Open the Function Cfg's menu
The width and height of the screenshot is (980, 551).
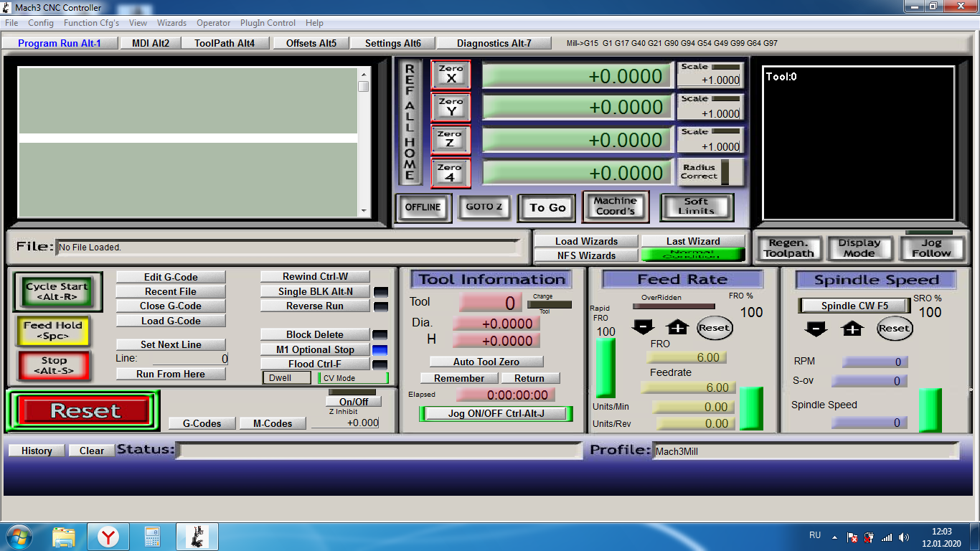point(92,23)
